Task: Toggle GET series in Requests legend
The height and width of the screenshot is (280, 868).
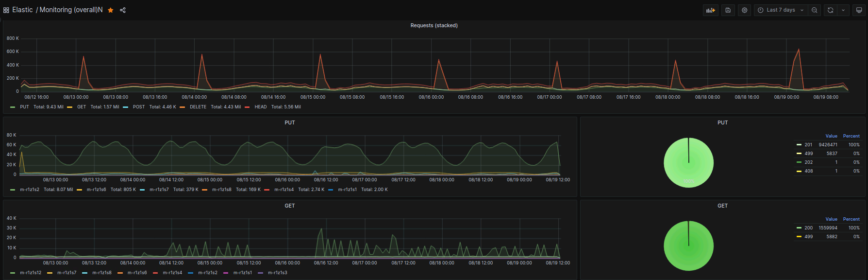Action: click(82, 107)
